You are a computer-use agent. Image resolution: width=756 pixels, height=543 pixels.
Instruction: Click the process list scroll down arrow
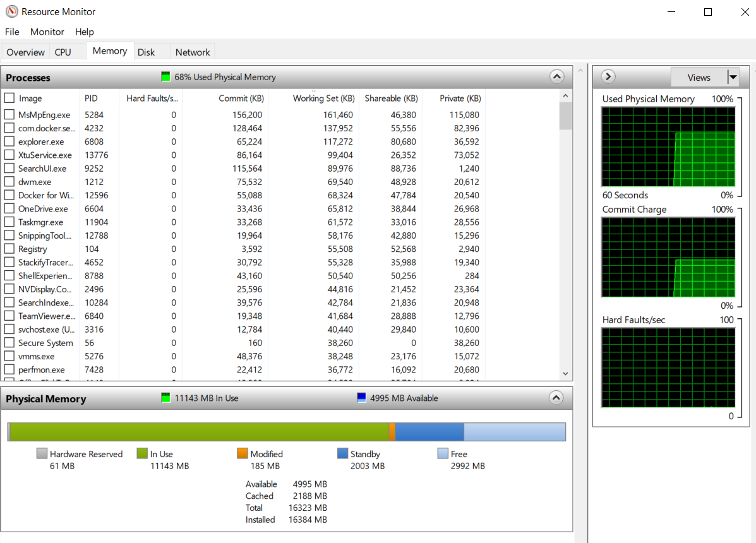tap(565, 373)
